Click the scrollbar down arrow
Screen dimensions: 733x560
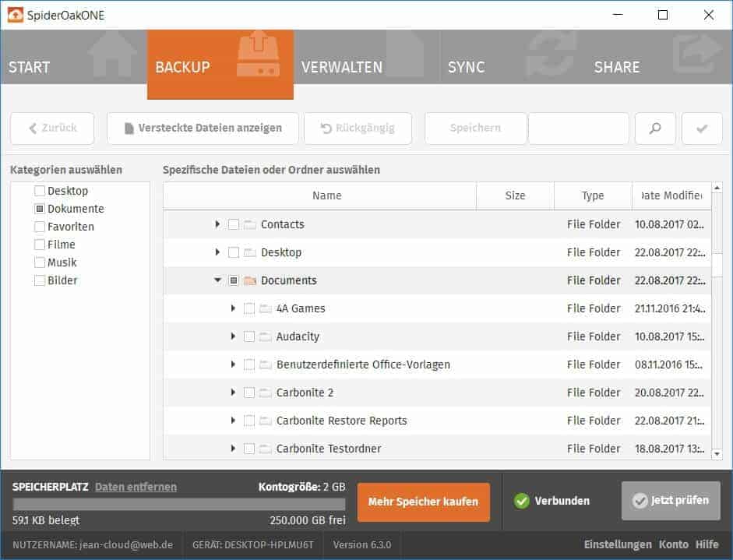click(717, 454)
